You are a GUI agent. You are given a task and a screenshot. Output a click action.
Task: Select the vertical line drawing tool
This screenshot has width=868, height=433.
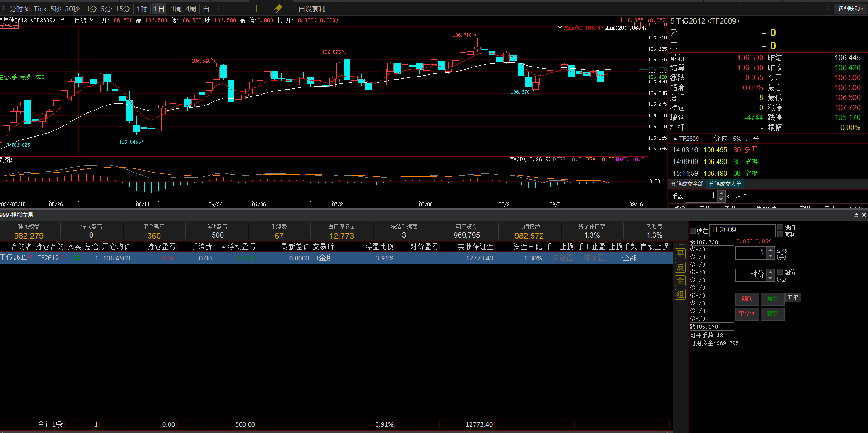pyautogui.click(x=246, y=9)
